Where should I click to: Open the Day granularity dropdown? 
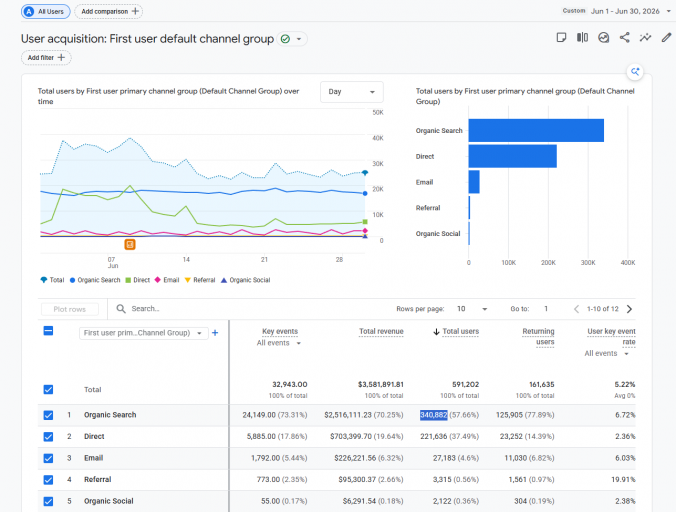352,92
